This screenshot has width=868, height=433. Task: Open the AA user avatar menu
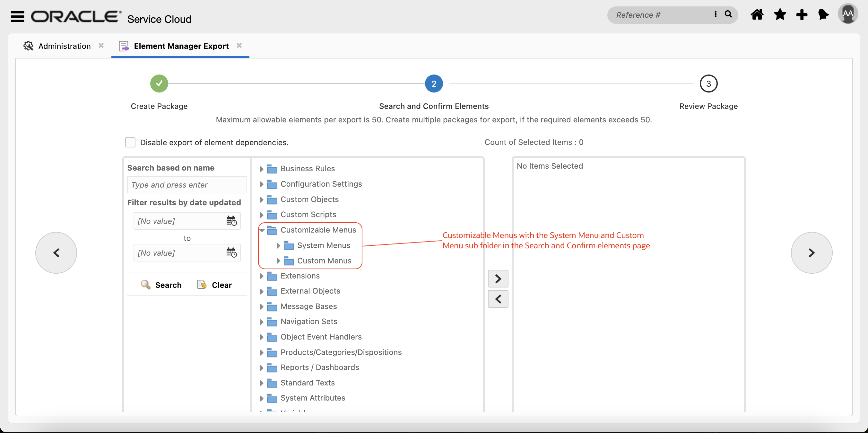pyautogui.click(x=847, y=14)
